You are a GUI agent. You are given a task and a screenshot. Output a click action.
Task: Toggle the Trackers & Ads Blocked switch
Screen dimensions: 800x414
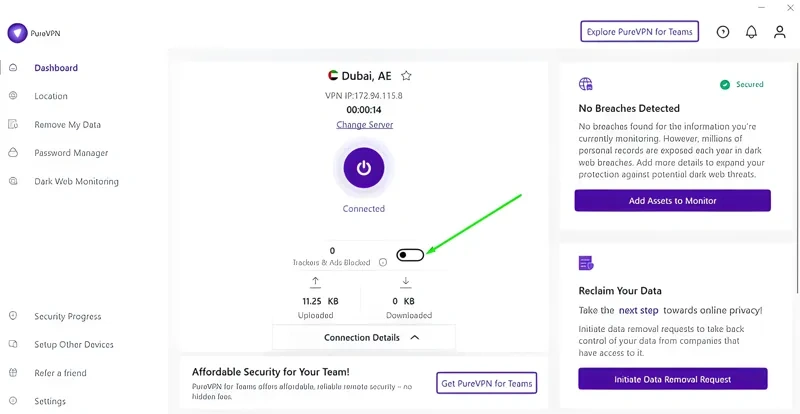[410, 255]
